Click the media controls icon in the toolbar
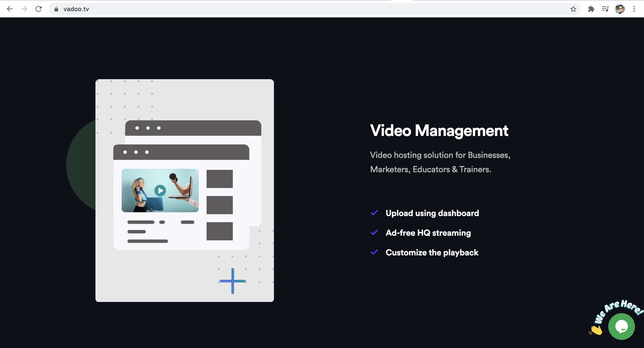 605,9
